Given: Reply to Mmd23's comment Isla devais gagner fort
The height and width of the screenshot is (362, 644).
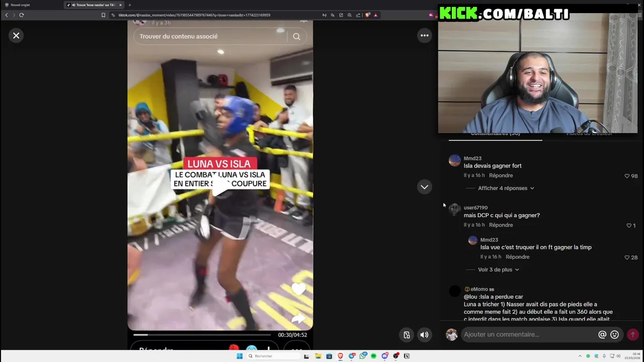Looking at the screenshot, I should pyautogui.click(x=501, y=175).
